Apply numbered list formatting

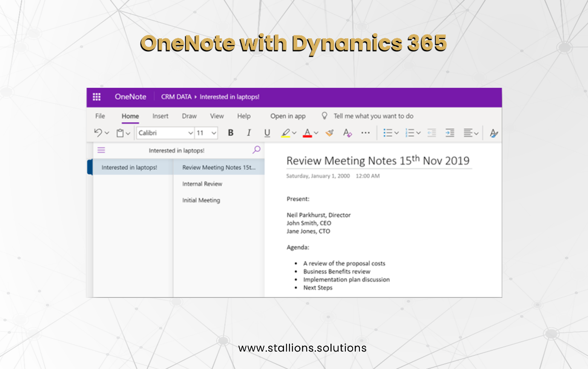point(410,133)
